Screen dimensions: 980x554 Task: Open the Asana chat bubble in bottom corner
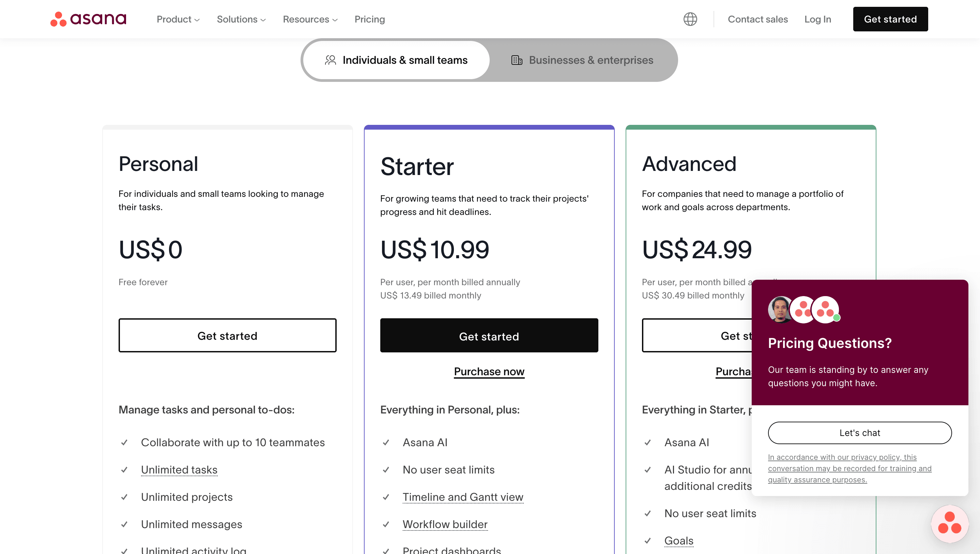[x=949, y=524]
